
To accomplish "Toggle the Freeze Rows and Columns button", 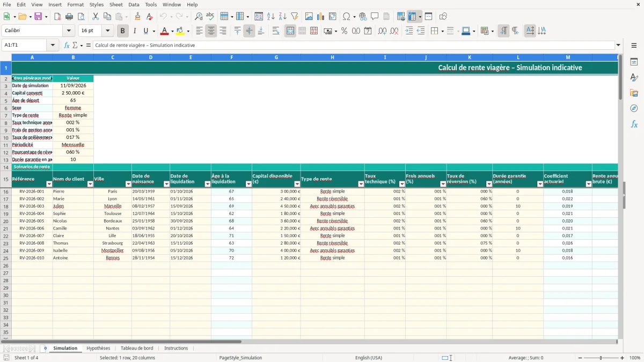I will pos(412,17).
